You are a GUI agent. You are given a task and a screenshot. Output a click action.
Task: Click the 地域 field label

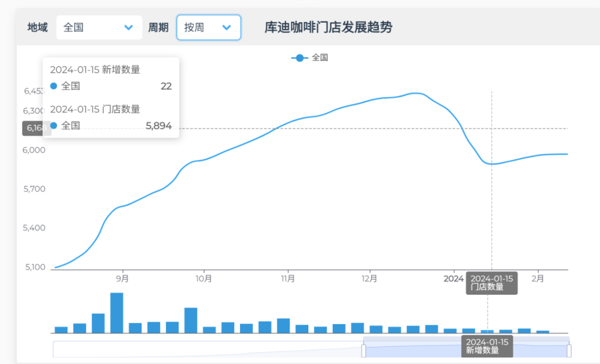click(38, 27)
